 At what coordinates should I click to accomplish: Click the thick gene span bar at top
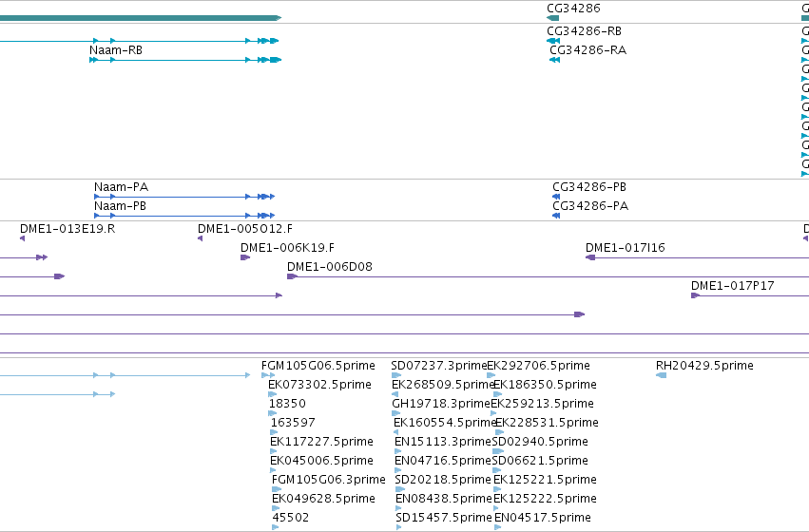[141, 18]
